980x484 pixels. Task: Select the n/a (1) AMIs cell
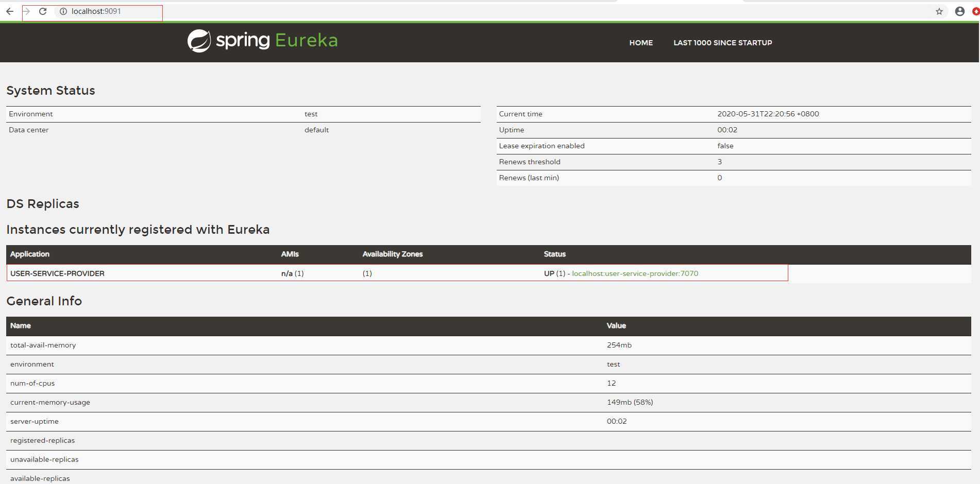(x=292, y=273)
